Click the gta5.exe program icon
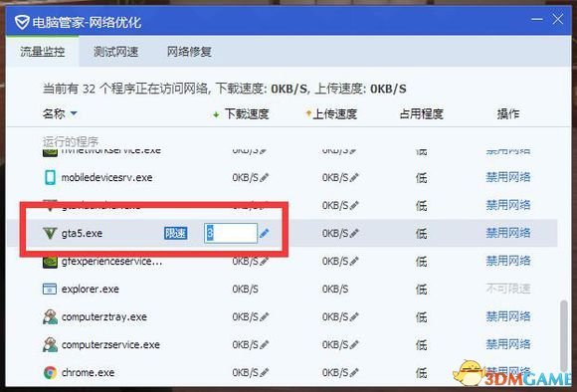 click(50, 233)
